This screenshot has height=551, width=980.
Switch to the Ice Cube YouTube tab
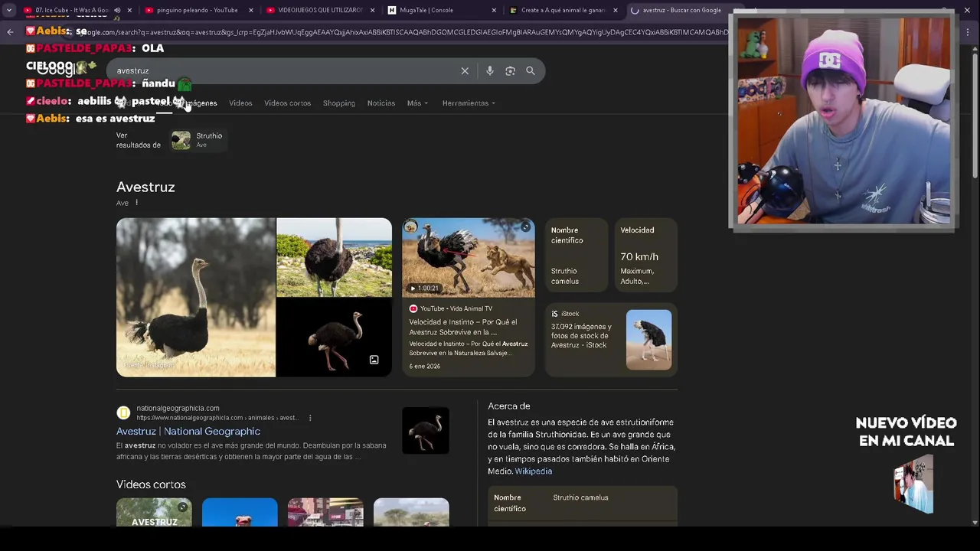[x=70, y=10]
